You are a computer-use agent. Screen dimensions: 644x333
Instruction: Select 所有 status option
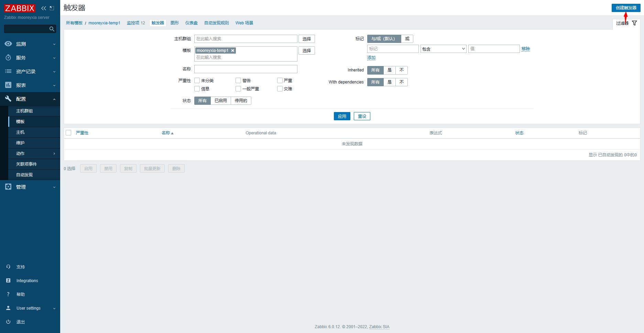[203, 101]
